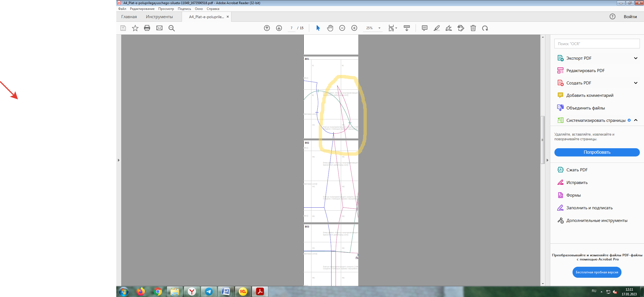Click the zoom in plus icon
The image size is (644, 297).
point(354,28)
